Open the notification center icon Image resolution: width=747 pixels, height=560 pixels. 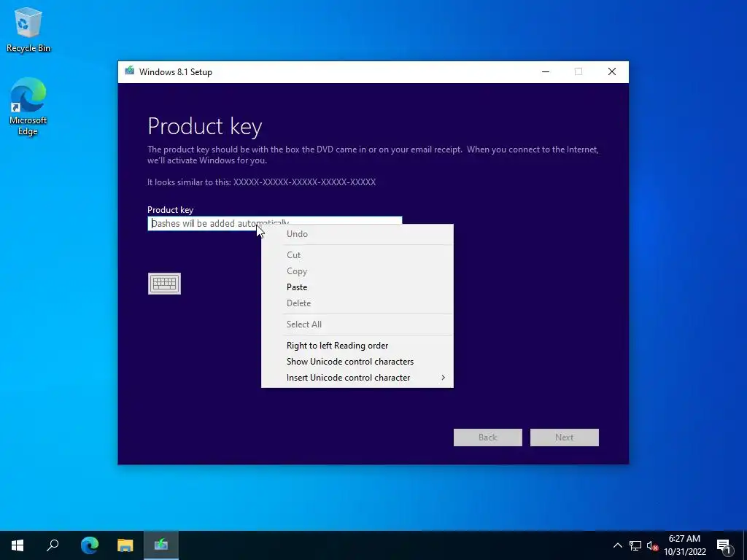point(724,545)
